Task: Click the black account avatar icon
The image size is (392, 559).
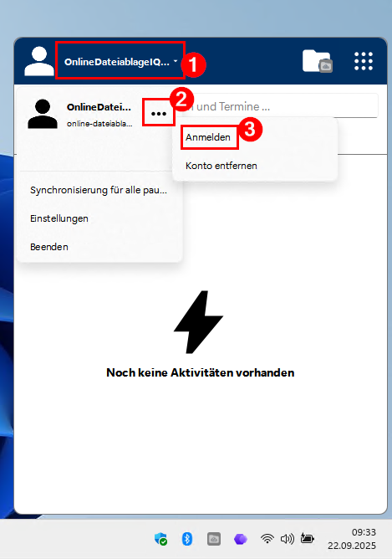Action: (x=43, y=114)
